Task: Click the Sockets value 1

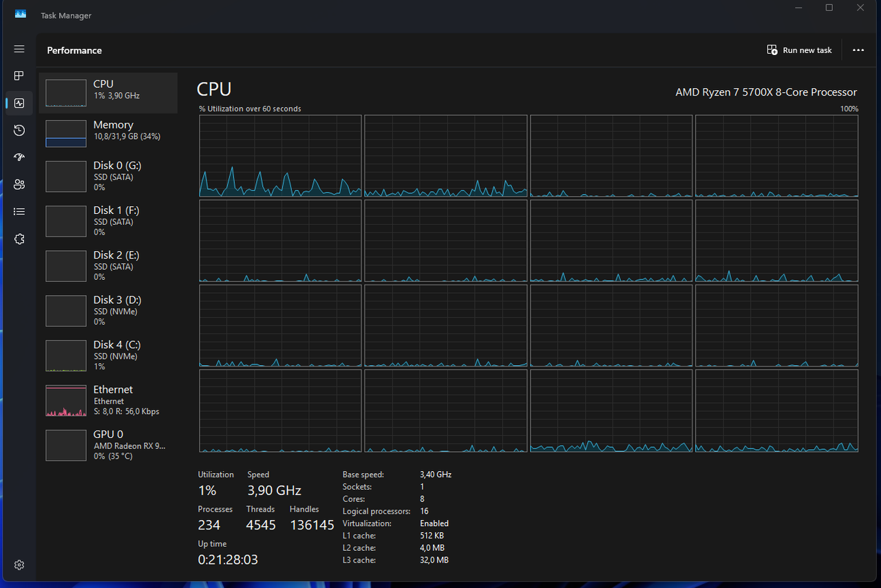Action: (x=422, y=487)
